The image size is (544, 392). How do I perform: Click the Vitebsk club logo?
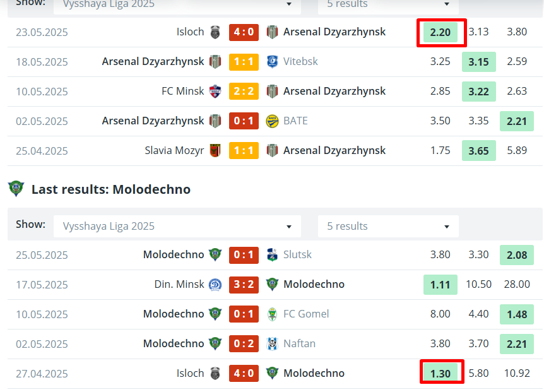(273, 62)
